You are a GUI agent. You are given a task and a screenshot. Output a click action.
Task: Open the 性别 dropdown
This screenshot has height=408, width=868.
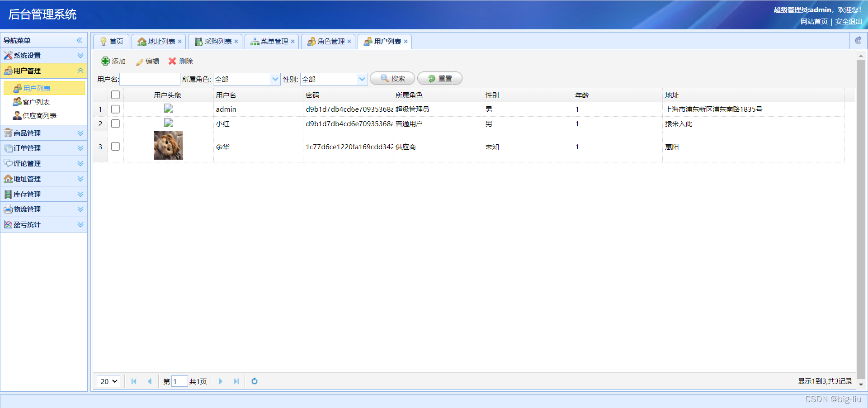[362, 79]
